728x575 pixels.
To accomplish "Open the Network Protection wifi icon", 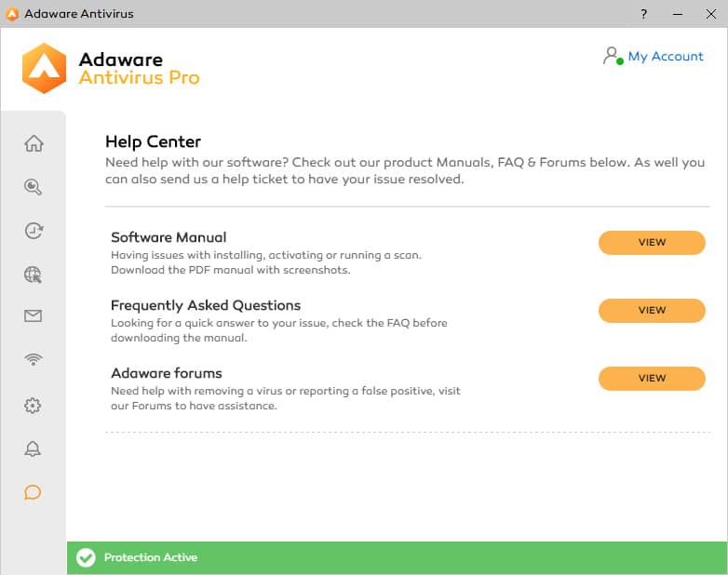I will pyautogui.click(x=33, y=359).
